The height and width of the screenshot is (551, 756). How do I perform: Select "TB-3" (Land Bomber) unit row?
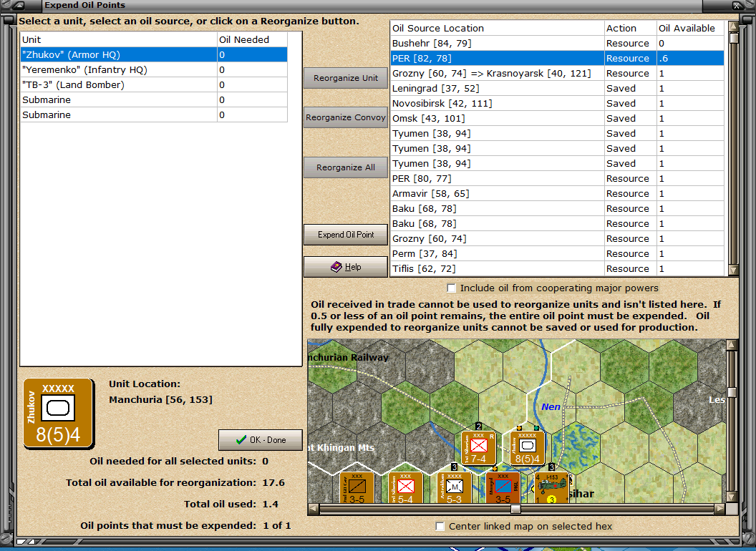tap(154, 85)
